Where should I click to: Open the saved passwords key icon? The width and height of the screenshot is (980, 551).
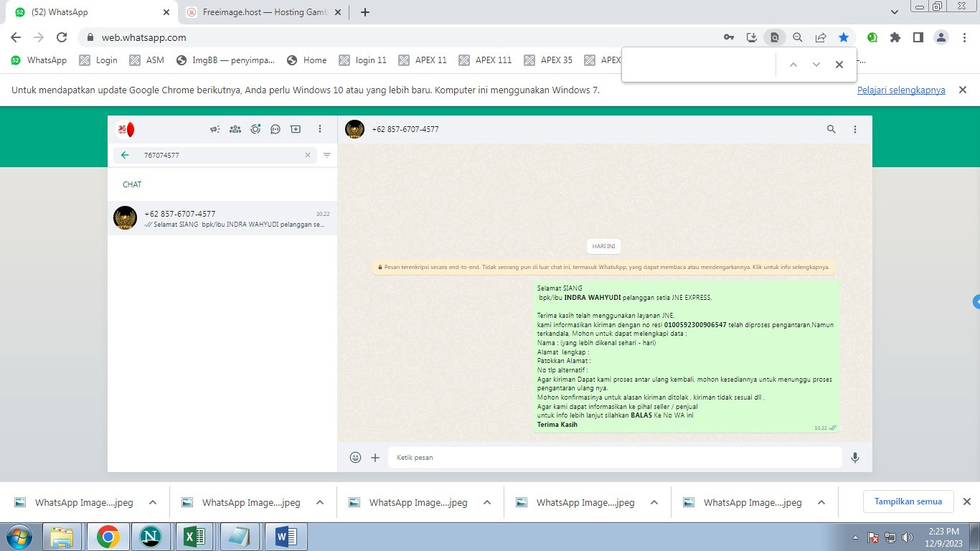[x=729, y=37]
